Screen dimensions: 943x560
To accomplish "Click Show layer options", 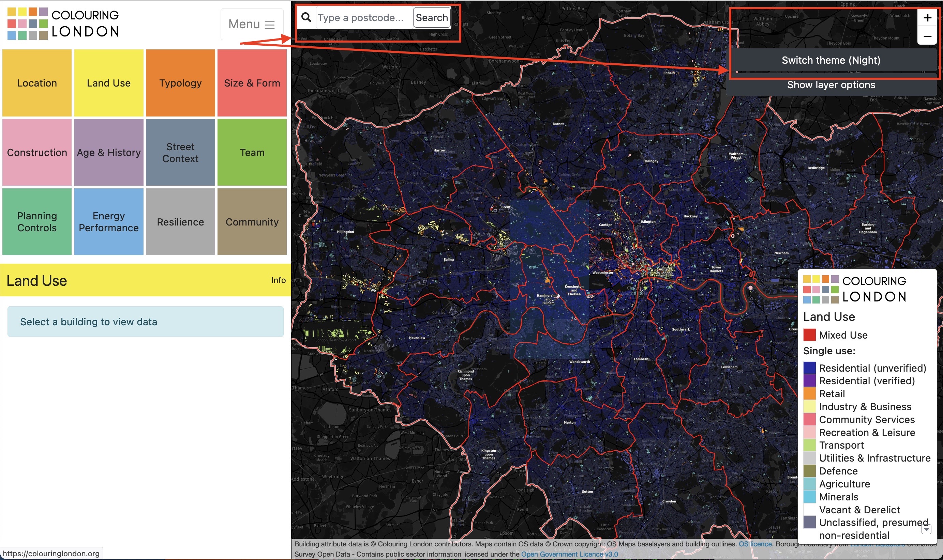I will click(831, 85).
